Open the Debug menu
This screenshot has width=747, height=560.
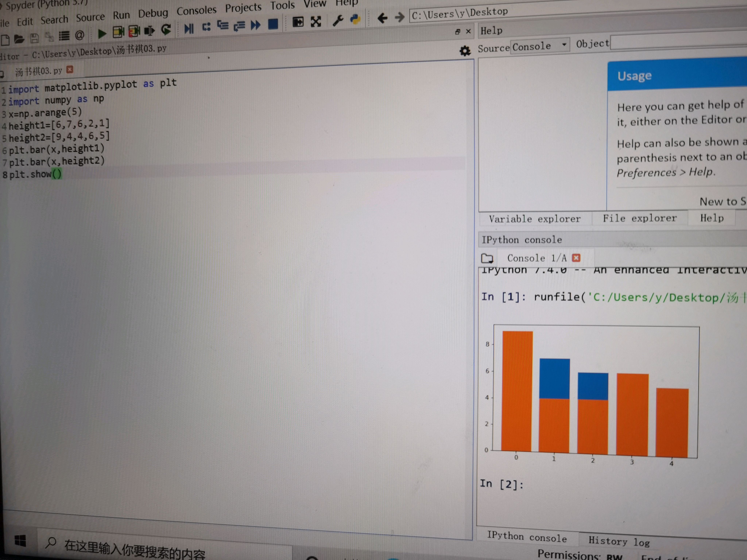[153, 13]
